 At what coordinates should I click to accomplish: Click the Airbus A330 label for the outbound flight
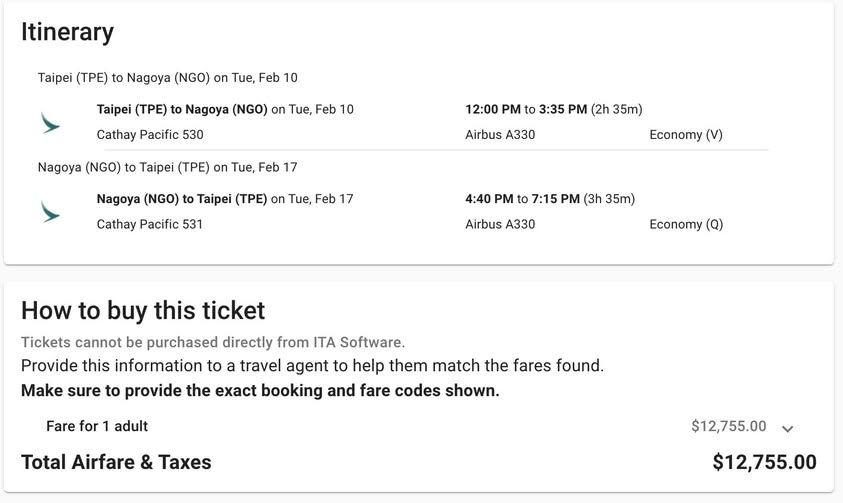click(500, 135)
